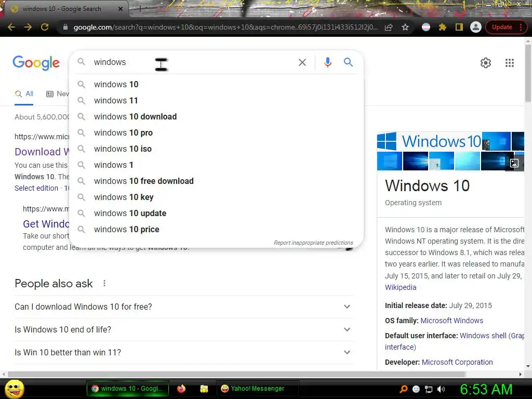Close the windows 10 Google Search tab
The height and width of the screenshot is (399, 532).
tap(120, 9)
